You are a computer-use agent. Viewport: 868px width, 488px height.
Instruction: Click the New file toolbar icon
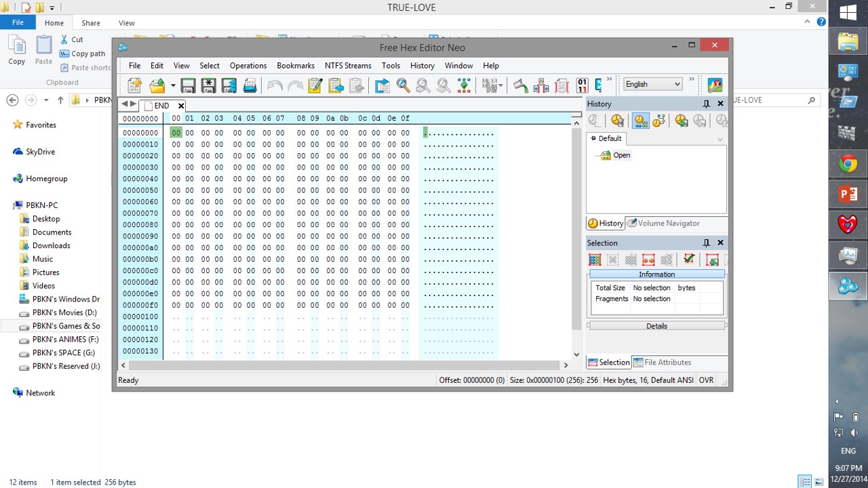[134, 85]
